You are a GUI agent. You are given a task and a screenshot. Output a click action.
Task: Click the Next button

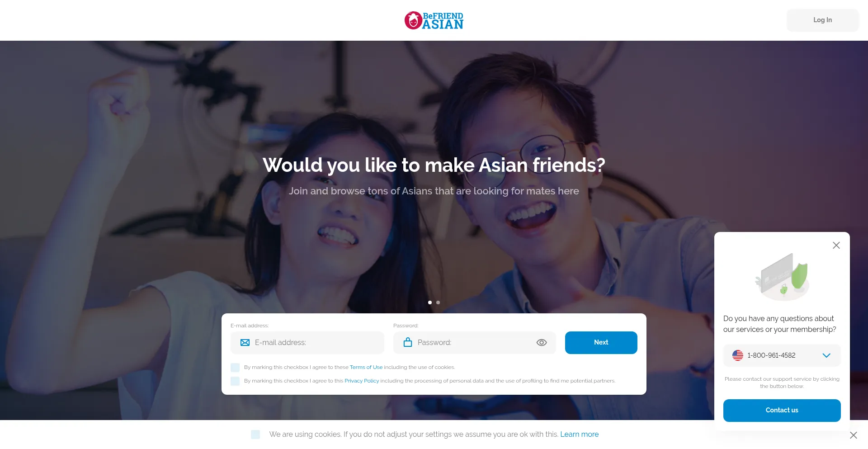(x=601, y=343)
